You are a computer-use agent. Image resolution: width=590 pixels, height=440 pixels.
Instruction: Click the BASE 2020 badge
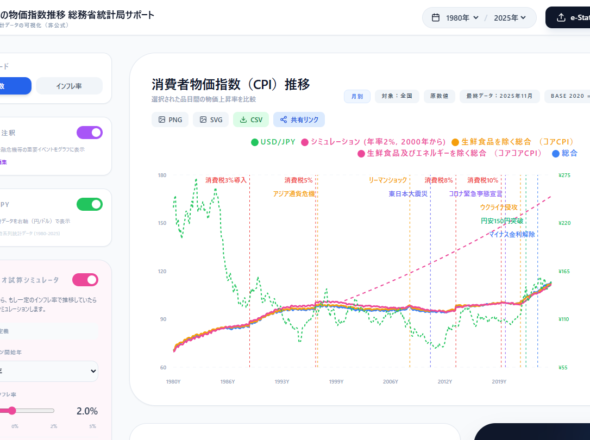click(x=568, y=96)
